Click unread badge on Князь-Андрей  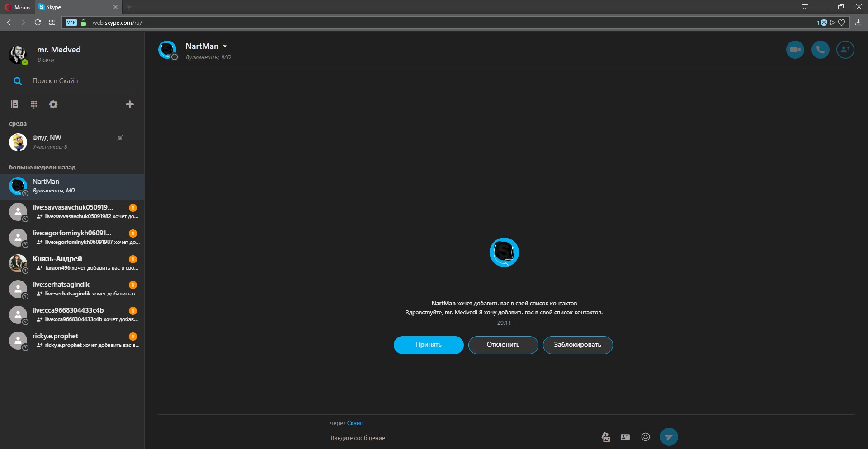tap(133, 259)
